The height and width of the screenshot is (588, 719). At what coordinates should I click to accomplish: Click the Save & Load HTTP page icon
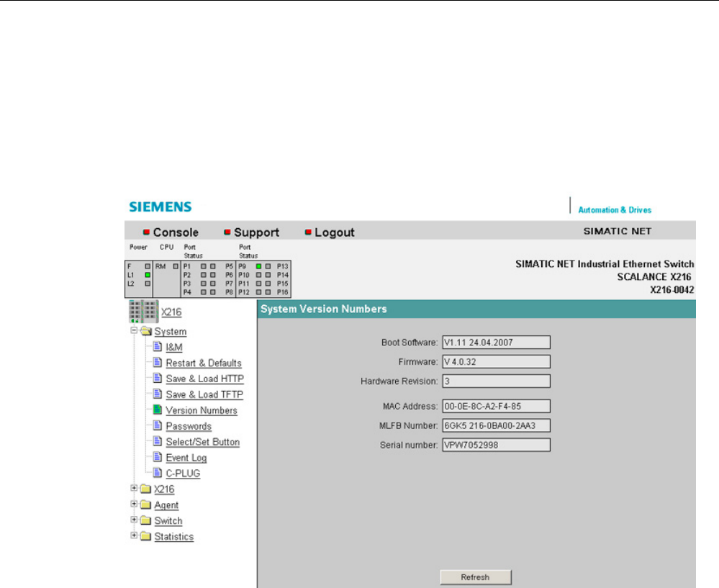(x=158, y=377)
